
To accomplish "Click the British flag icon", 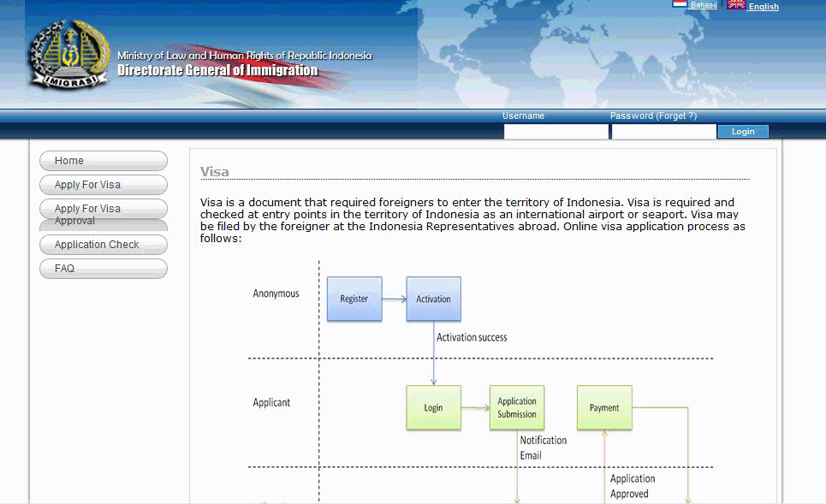I will pos(736,4).
